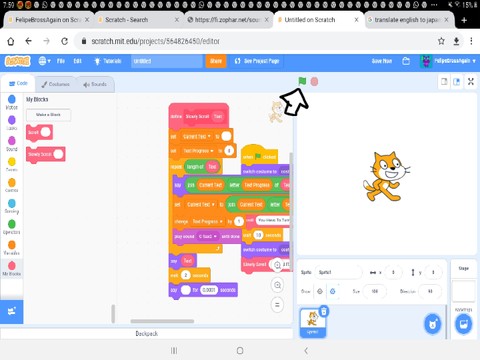The image size is (480, 360).
Task: Select the My Blocks category
Action: [x=12, y=269]
